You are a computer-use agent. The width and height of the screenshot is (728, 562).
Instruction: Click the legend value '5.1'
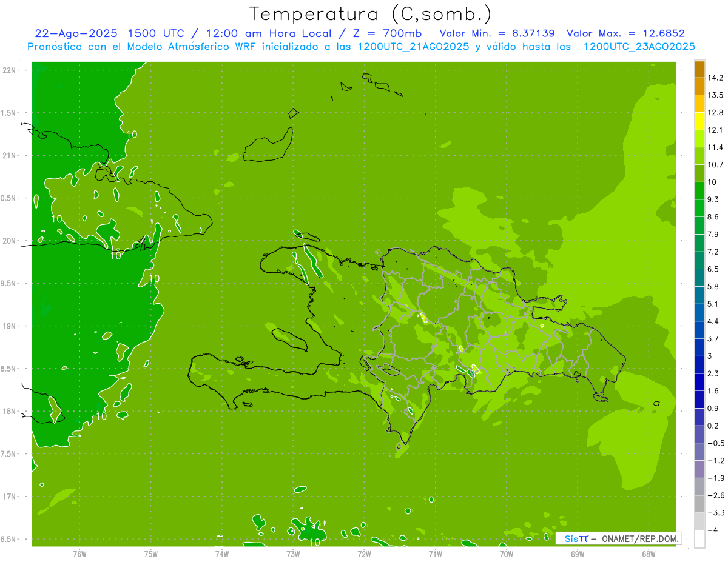(x=713, y=304)
